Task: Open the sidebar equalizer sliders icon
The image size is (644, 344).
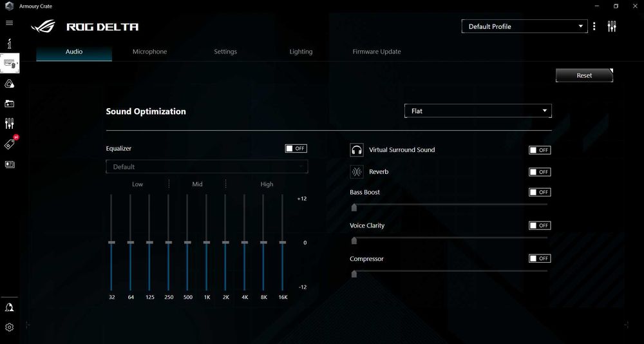Action: tap(10, 123)
